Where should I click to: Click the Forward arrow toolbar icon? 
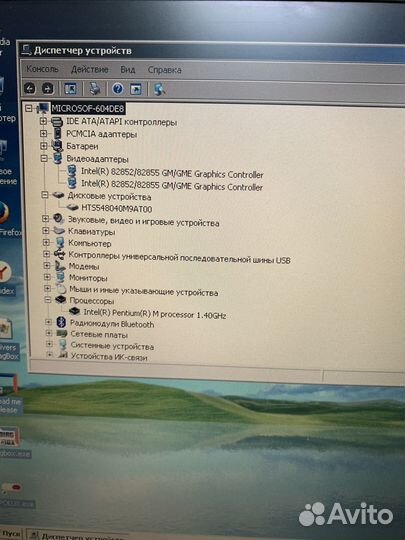pos(48,89)
